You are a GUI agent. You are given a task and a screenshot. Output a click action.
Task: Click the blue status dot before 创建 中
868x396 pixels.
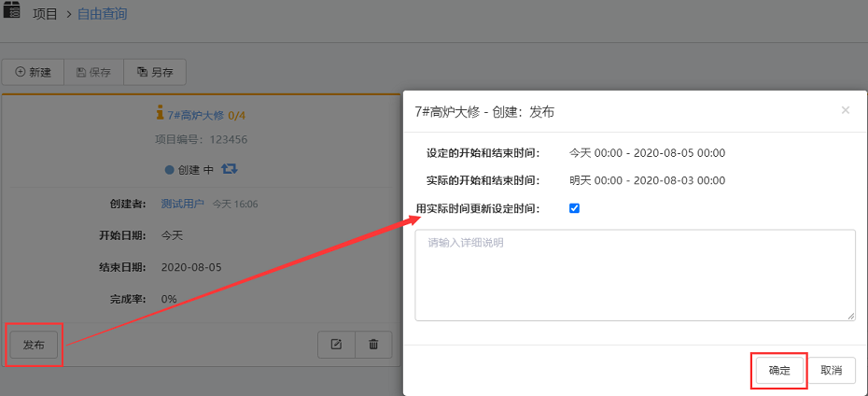click(169, 170)
